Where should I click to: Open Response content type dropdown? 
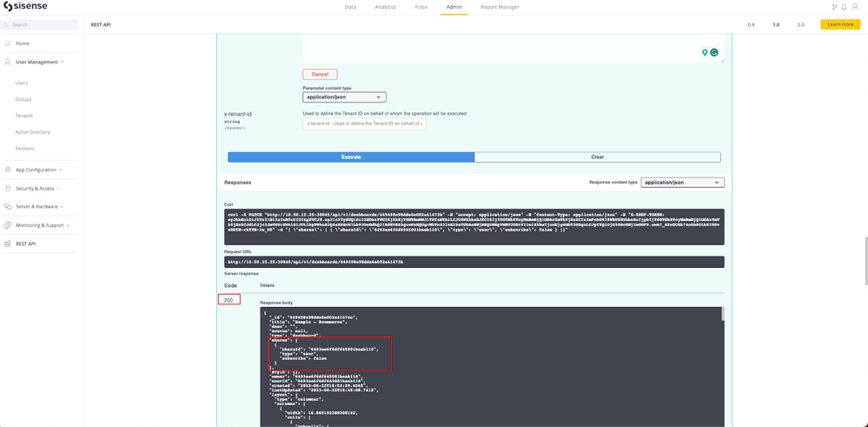pyautogui.click(x=682, y=183)
